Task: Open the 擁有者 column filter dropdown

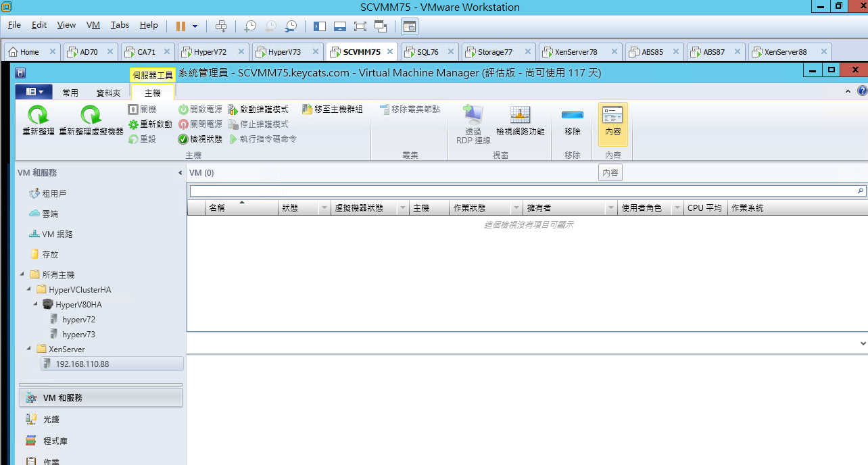Action: (611, 208)
